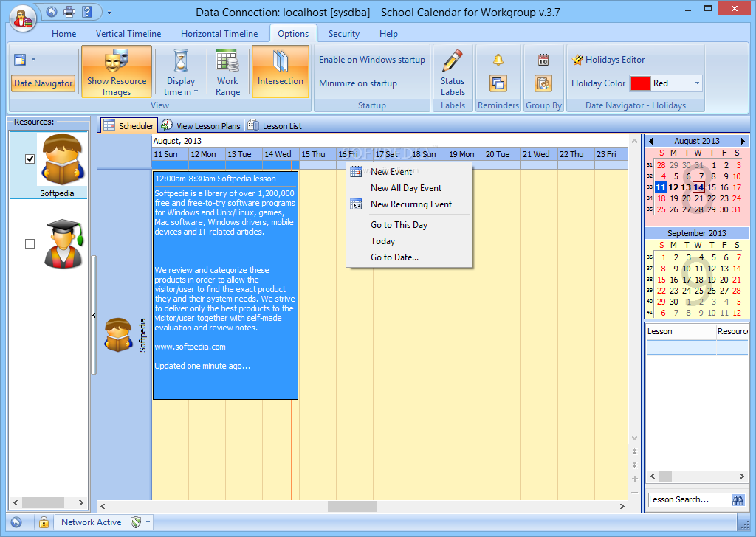Click the binoculars search icon

738,500
